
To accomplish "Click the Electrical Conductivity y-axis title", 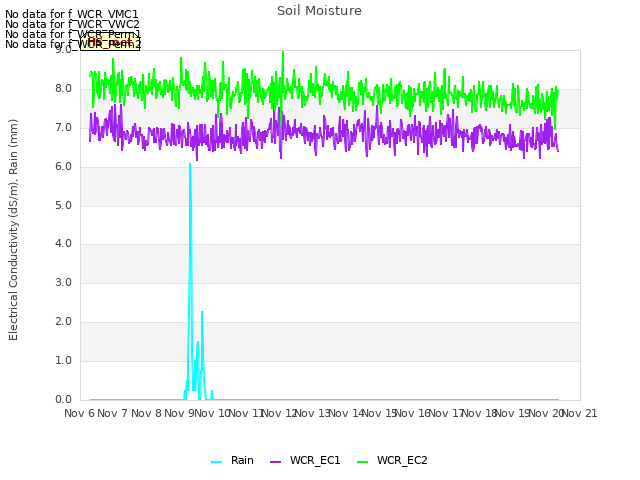I will coord(13,230).
